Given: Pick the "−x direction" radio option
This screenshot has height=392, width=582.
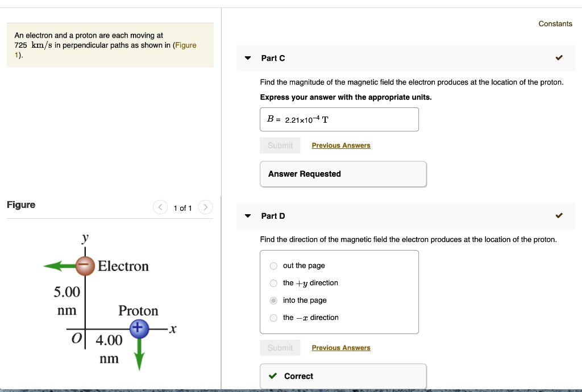Looking at the screenshot, I should [273, 318].
